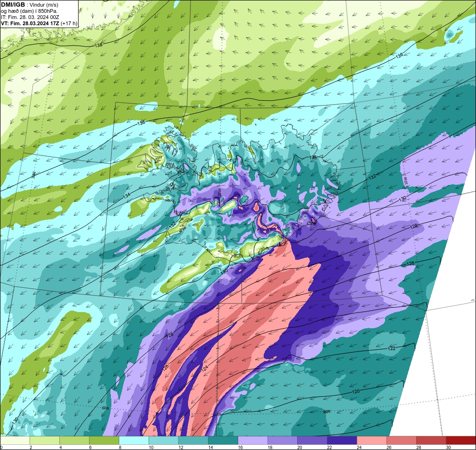
Task: Click the legend swatch between 2 and 4
Action: pyautogui.click(x=45, y=440)
